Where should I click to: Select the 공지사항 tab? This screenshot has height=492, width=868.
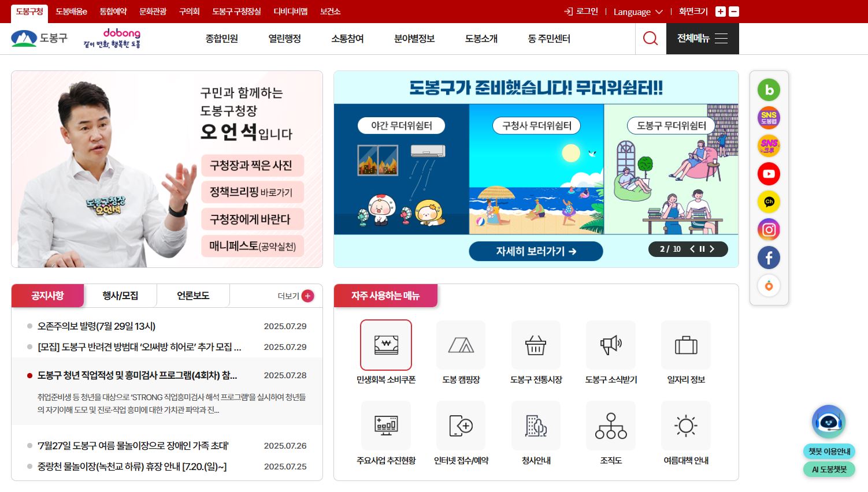pyautogui.click(x=47, y=296)
